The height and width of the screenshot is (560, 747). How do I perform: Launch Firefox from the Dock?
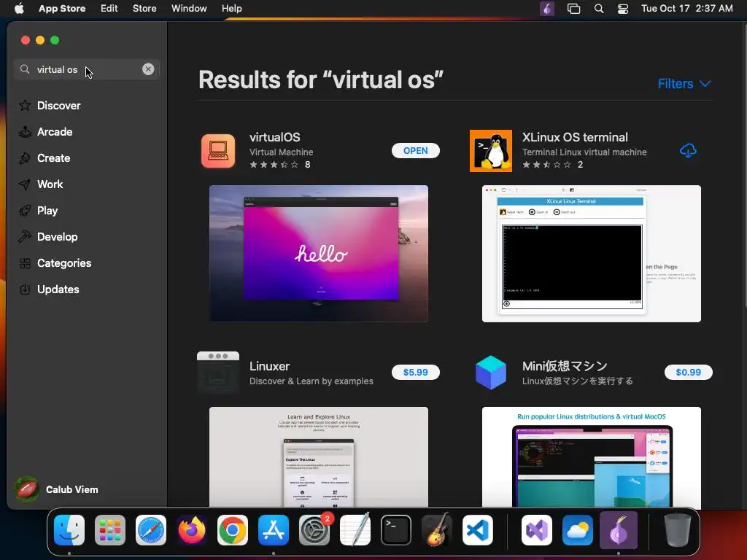point(192,530)
